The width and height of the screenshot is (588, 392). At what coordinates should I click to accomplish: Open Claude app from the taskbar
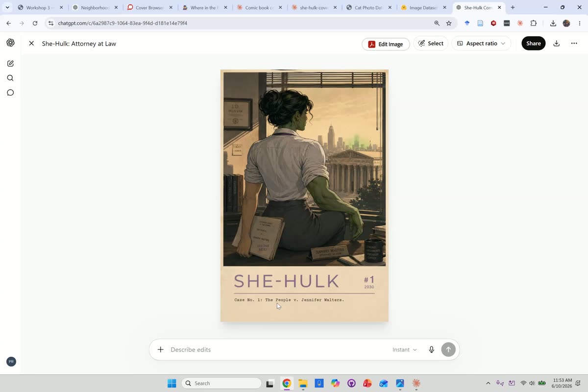tap(416, 383)
